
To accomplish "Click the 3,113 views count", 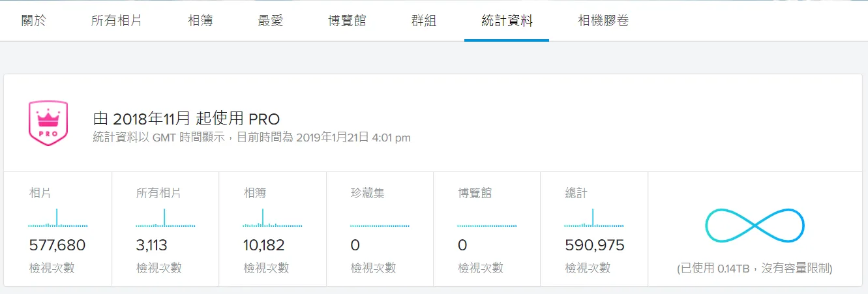I will coord(152,246).
